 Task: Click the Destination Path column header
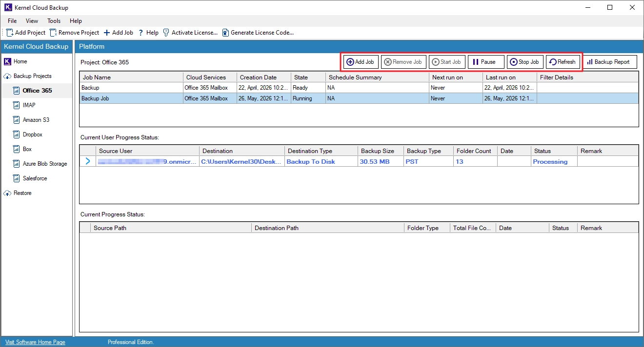click(x=328, y=228)
